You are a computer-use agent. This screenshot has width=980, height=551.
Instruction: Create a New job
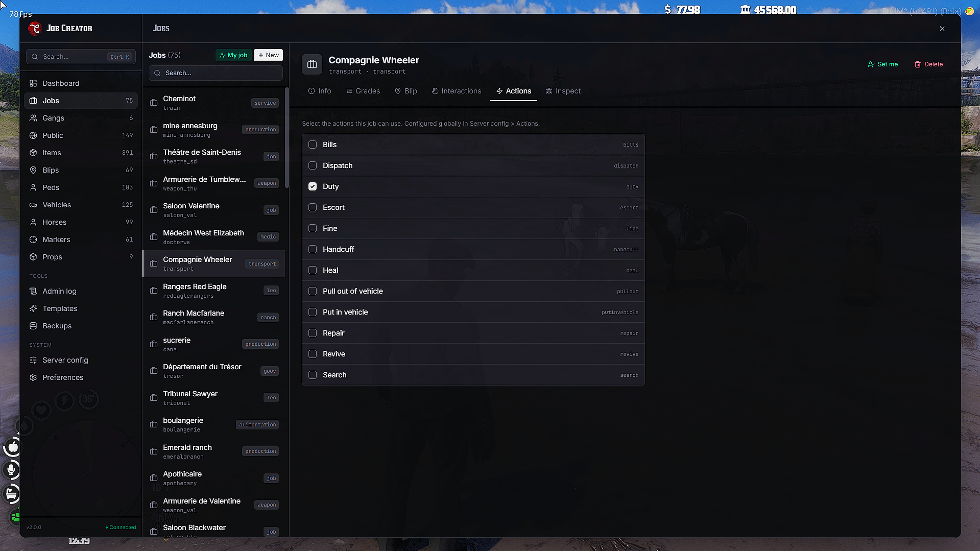pyautogui.click(x=268, y=55)
